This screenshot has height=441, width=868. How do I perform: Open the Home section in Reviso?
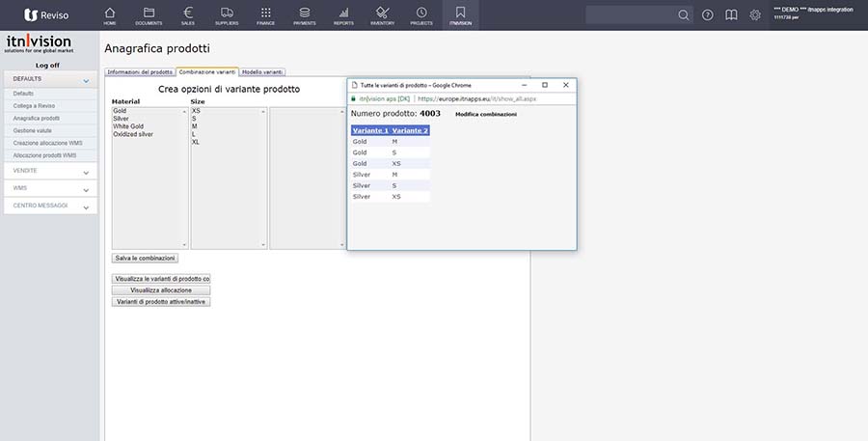[x=109, y=14]
